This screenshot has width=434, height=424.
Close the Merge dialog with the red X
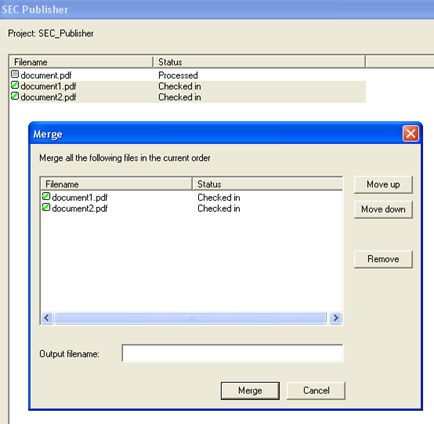pos(411,134)
